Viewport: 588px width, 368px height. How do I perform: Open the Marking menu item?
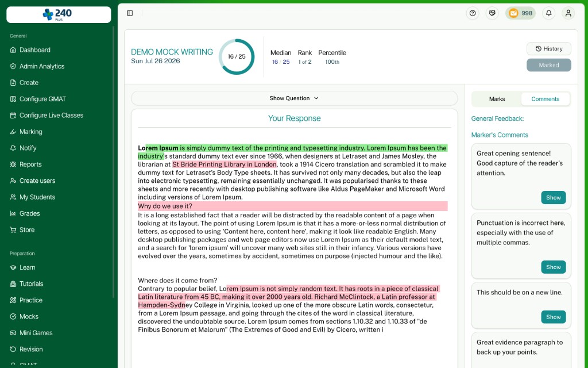click(31, 132)
